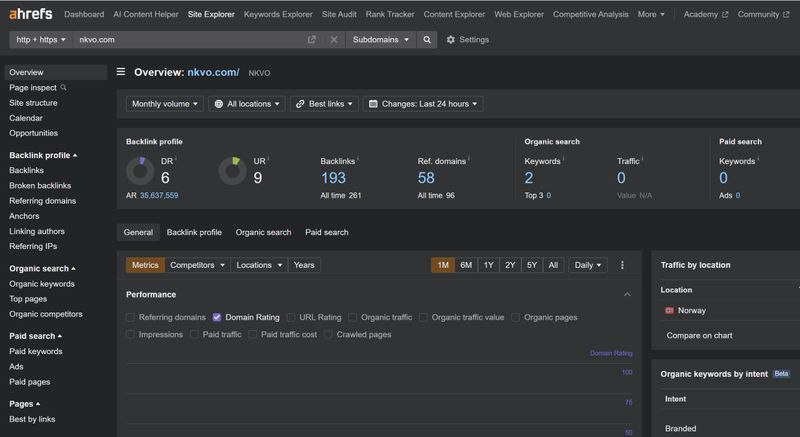The image size is (800, 437).
Task: Open Monthly volume dropdown
Action: (x=164, y=104)
